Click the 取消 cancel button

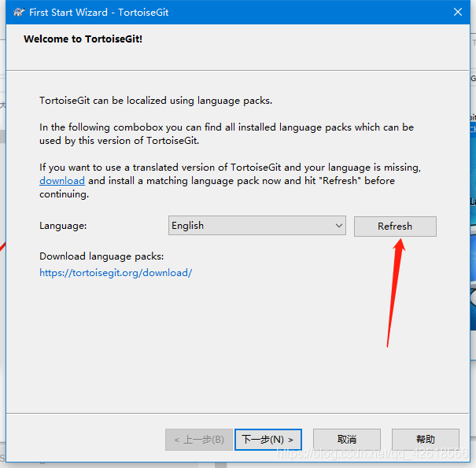pyautogui.click(x=347, y=439)
